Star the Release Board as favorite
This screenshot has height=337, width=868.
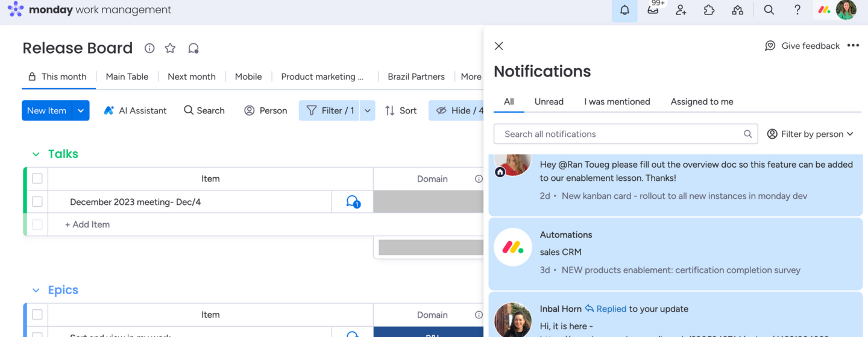click(171, 48)
